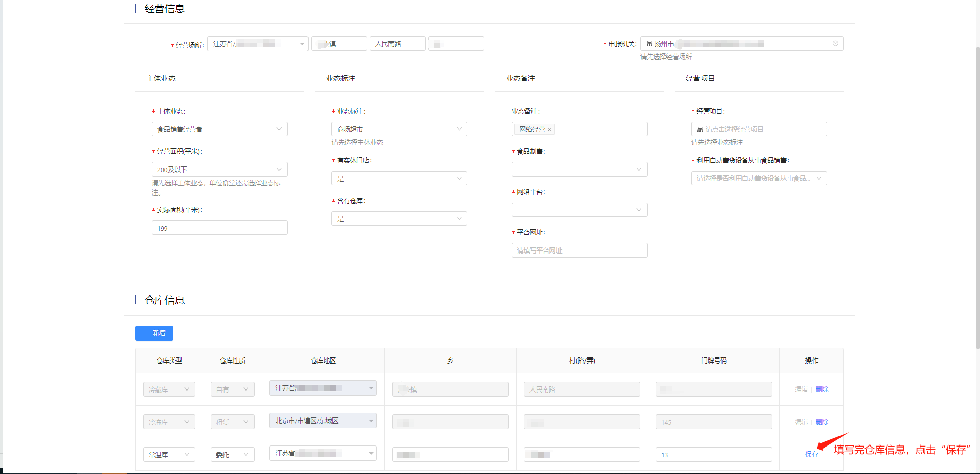Click the 门牌号码 field showing 13
980x474 pixels.
713,455
